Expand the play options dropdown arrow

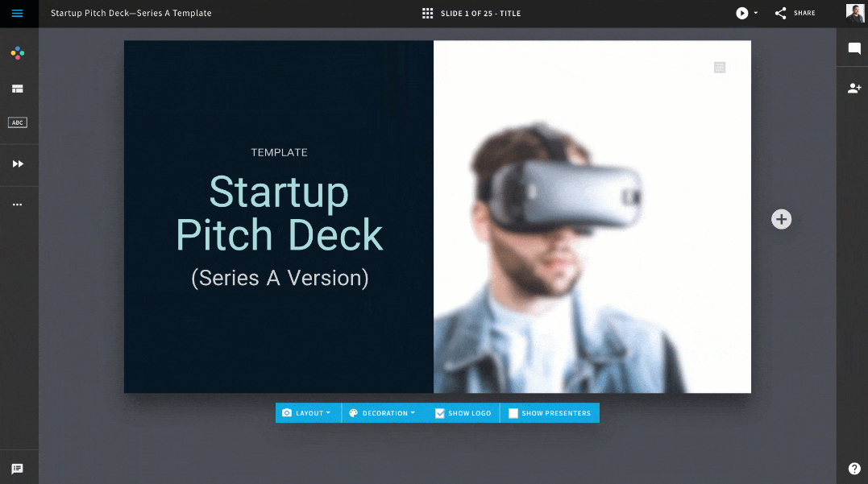point(756,13)
